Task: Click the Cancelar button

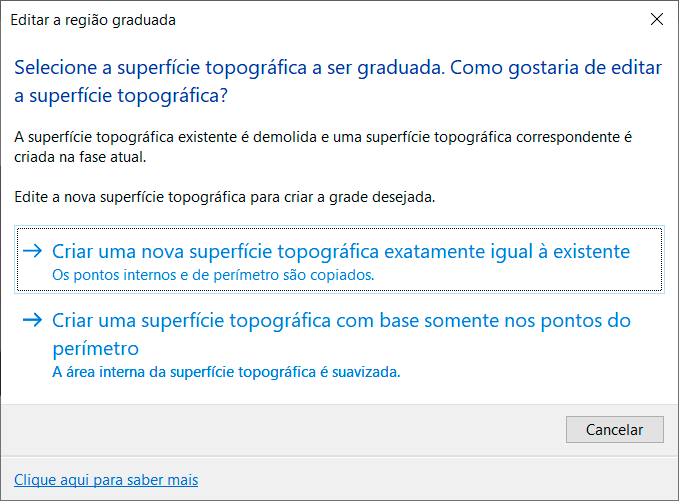Action: tap(614, 430)
